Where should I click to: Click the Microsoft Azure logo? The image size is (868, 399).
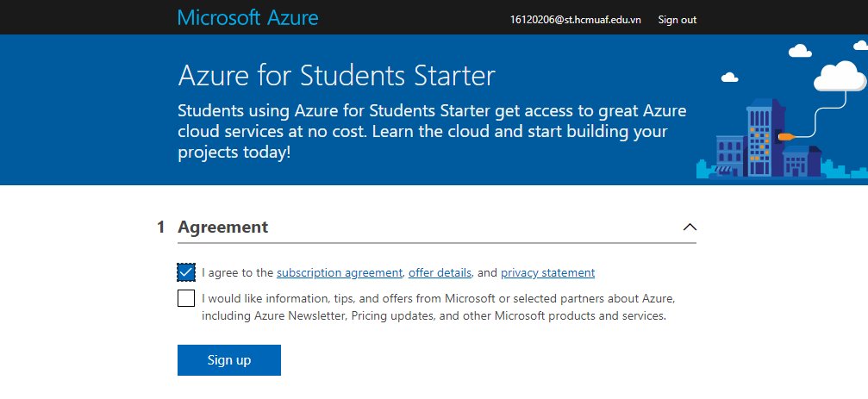pyautogui.click(x=247, y=18)
